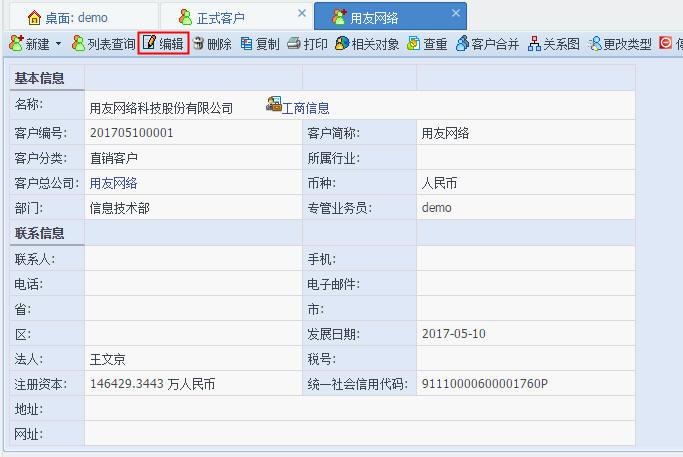Open 相关对象 related objects
Screen dimensions: 683x457
(367, 44)
